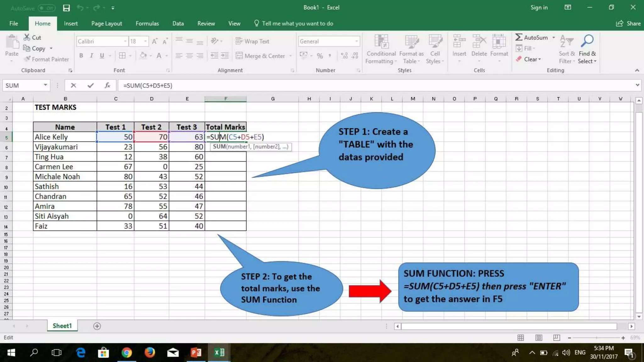Image resolution: width=644 pixels, height=362 pixels.
Task: Expand the General number format dropdown
Action: click(x=356, y=41)
